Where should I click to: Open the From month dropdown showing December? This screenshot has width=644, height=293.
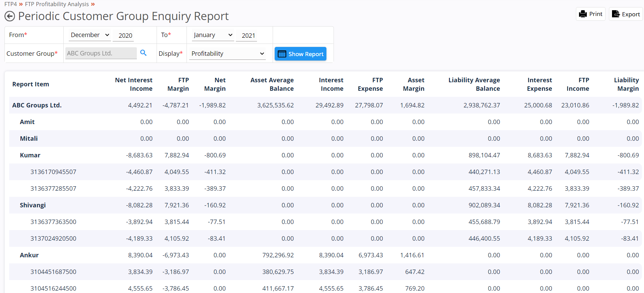click(x=90, y=35)
